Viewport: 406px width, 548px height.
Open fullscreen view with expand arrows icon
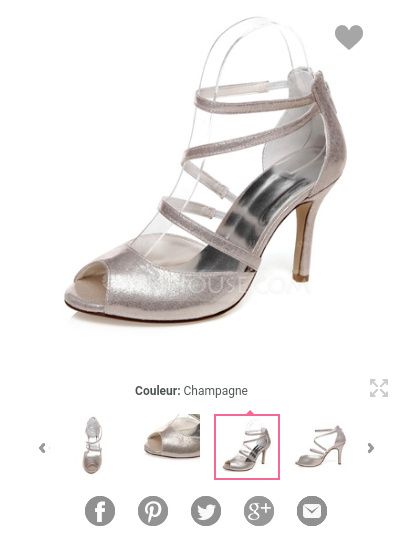click(379, 388)
